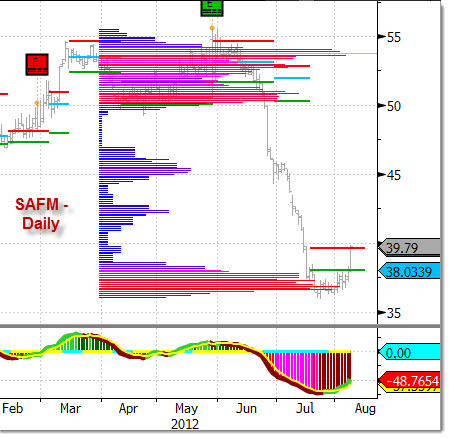Click the Aug month axis label
The width and height of the screenshot is (449, 438).
[365, 409]
